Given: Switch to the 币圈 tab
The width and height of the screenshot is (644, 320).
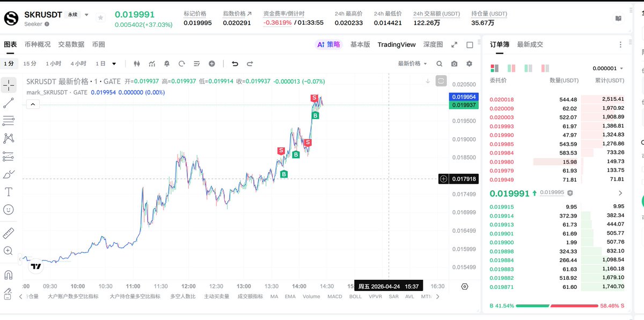Looking at the screenshot, I should (x=99, y=44).
